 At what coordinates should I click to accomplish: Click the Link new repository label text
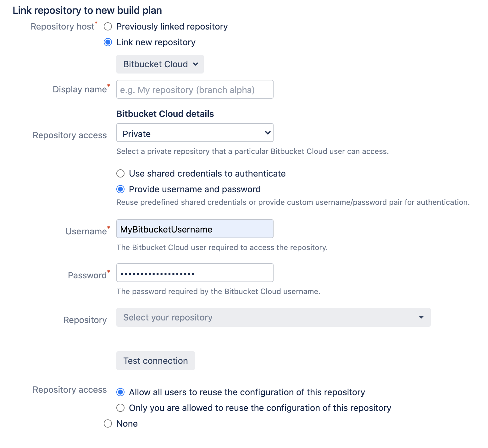[156, 42]
